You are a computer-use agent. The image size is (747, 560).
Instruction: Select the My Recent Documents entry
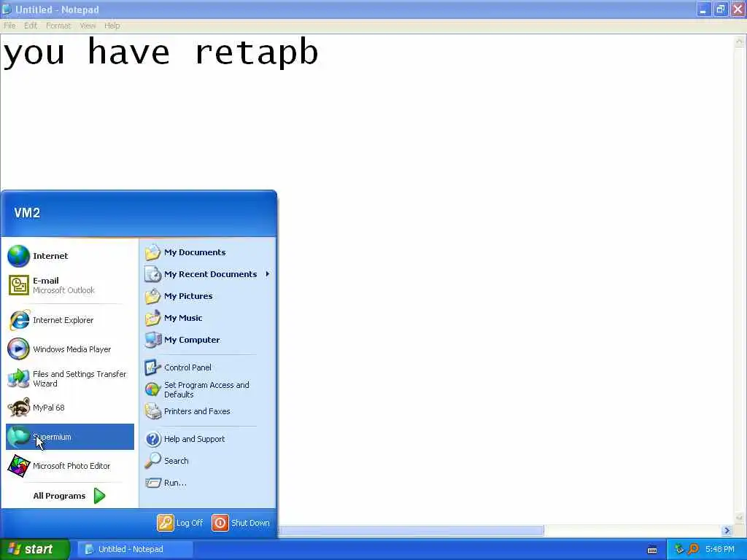pos(208,274)
